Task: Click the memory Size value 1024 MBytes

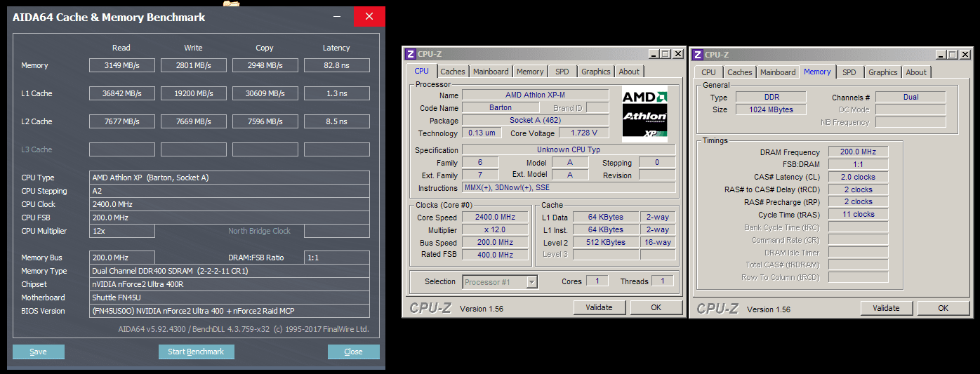Action: coord(771,109)
